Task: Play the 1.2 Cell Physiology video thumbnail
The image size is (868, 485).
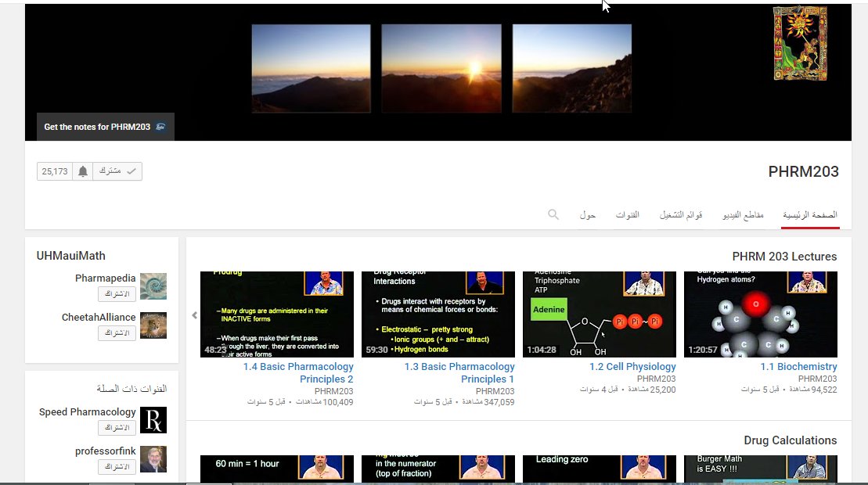Action: pyautogui.click(x=600, y=314)
